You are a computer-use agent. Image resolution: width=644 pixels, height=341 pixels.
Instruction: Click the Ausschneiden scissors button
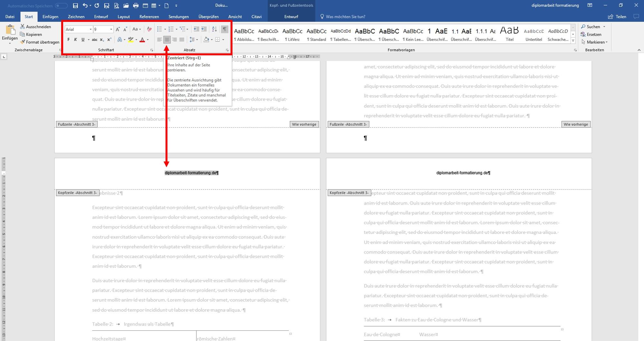click(35, 27)
